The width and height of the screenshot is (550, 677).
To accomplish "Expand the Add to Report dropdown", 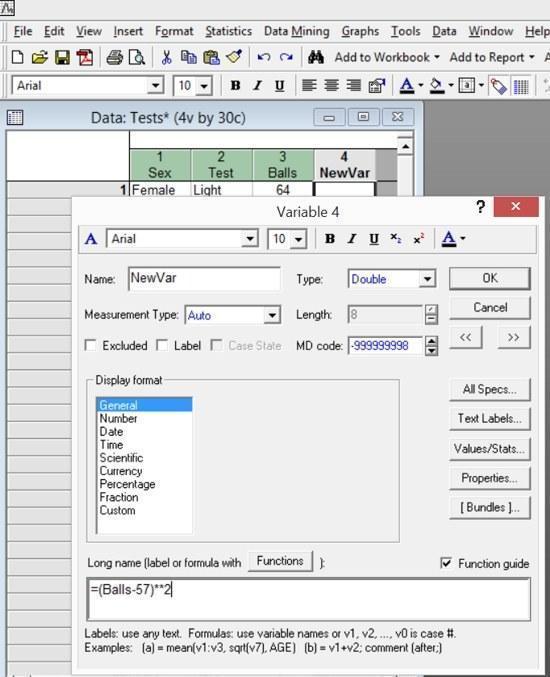I will coord(532,57).
